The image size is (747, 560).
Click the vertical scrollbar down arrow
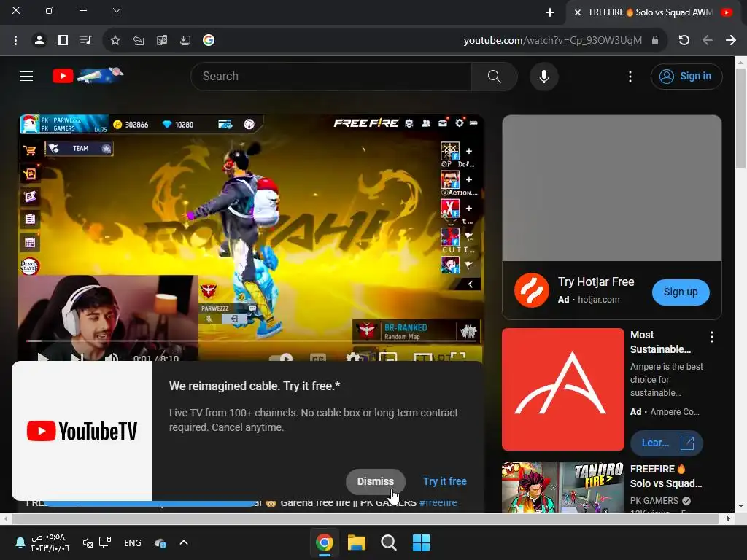coord(741,506)
